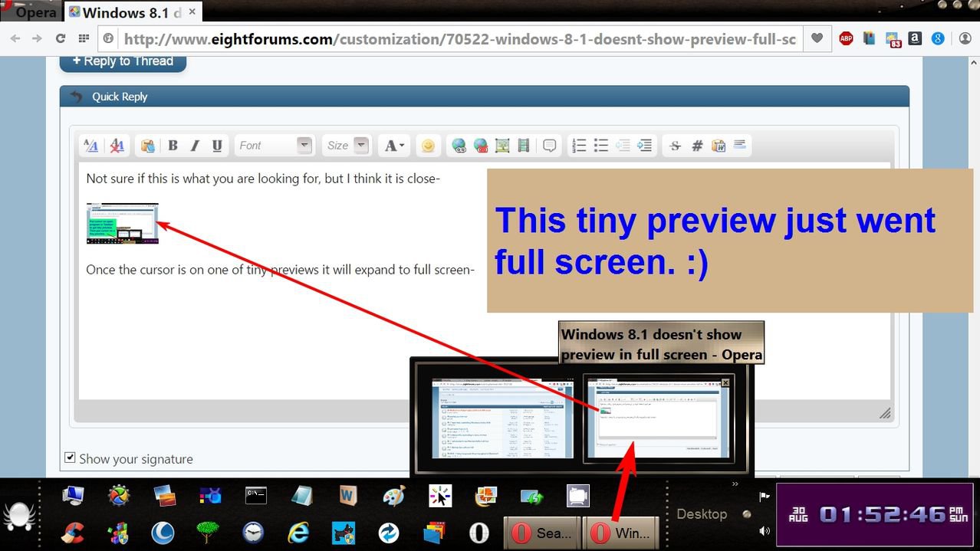Click the Action Center flag icon
The image size is (980, 551).
click(x=765, y=497)
